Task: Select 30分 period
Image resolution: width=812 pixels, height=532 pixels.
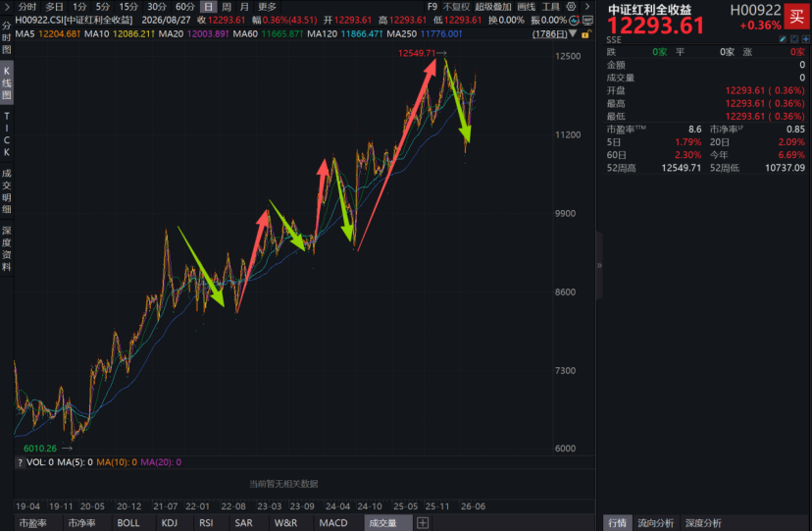Action: (x=156, y=7)
